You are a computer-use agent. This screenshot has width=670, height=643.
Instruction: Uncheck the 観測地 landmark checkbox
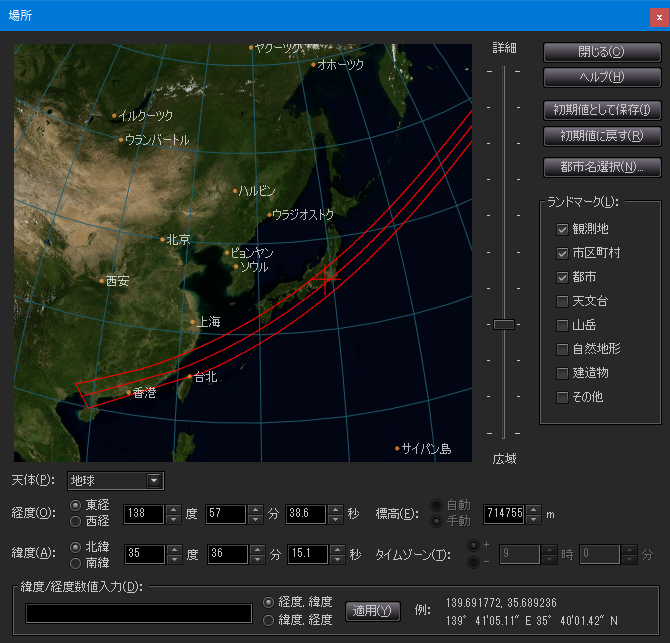point(563,229)
